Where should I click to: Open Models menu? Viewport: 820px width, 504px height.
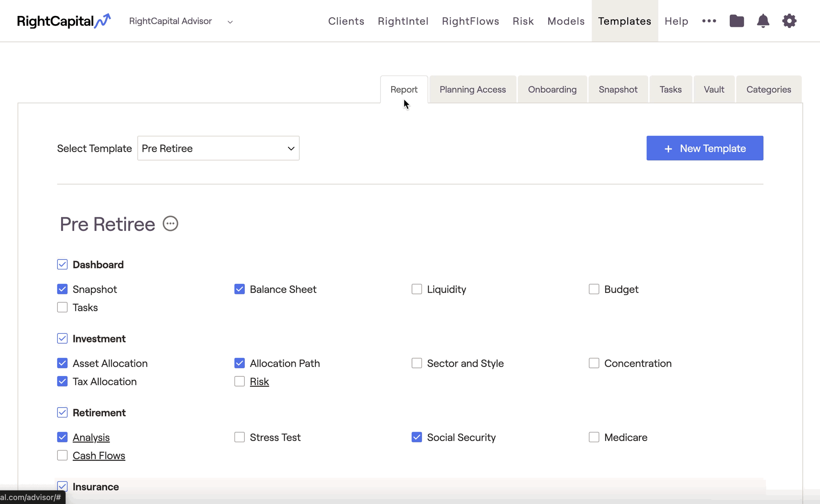tap(566, 21)
